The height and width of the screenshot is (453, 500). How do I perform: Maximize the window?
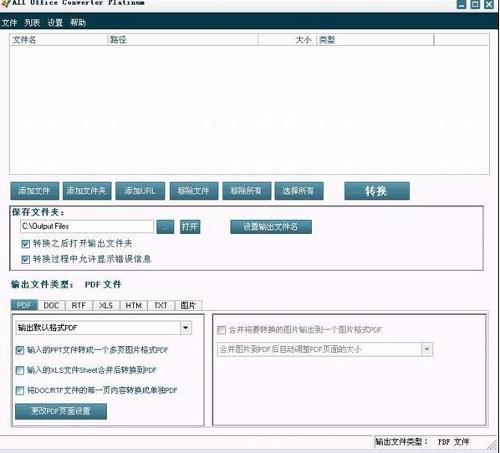tap(475, 4)
